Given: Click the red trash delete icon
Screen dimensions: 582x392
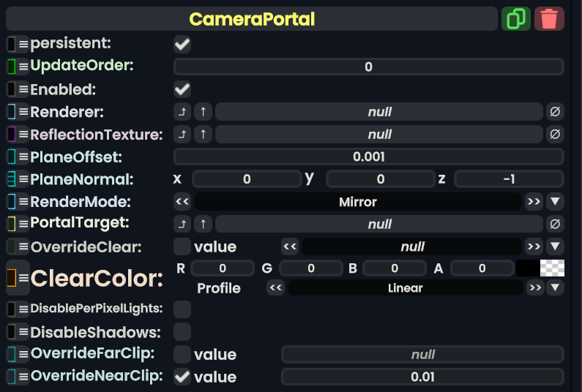Looking at the screenshot, I should [x=549, y=18].
